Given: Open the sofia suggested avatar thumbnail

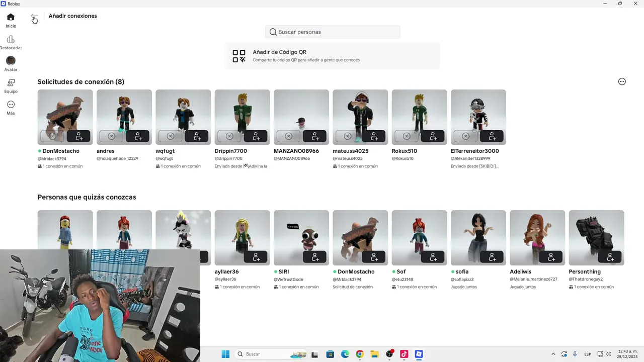Looking at the screenshot, I should 478,238.
